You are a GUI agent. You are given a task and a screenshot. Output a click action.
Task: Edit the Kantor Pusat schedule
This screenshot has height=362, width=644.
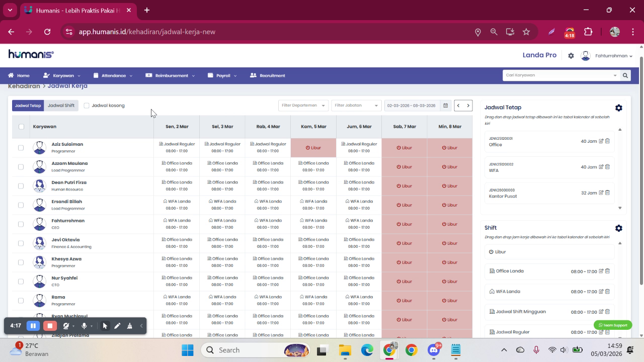click(x=601, y=193)
